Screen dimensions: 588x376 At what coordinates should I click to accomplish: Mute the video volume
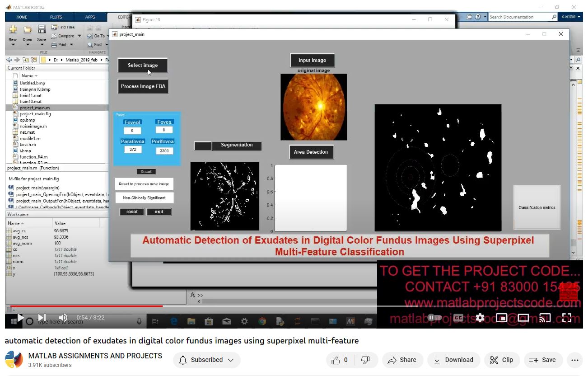point(63,318)
